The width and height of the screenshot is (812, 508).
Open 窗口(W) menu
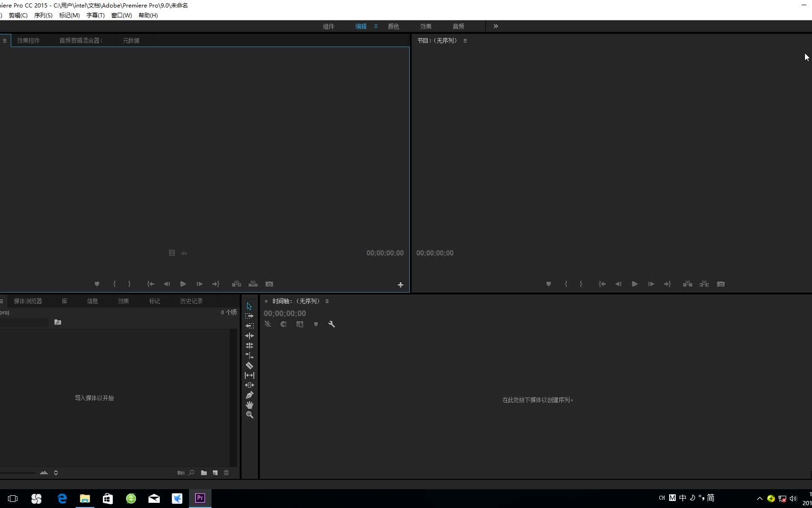121,15
